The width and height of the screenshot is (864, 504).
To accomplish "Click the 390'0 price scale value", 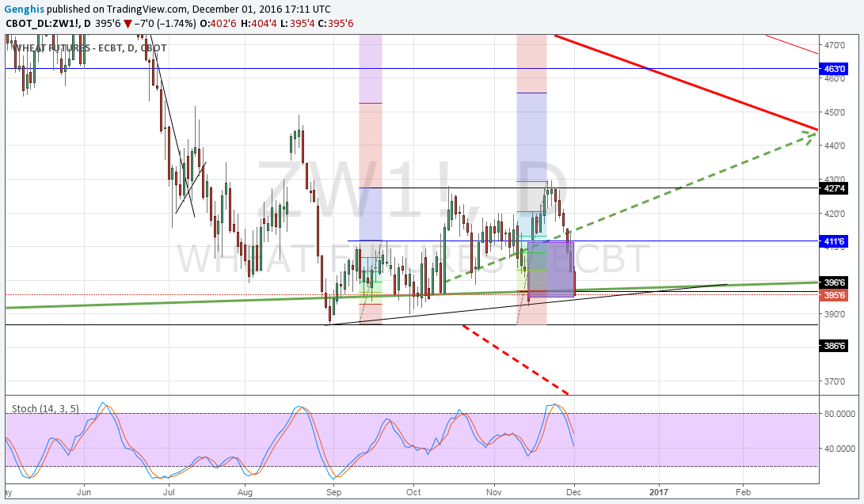I will pyautogui.click(x=835, y=314).
